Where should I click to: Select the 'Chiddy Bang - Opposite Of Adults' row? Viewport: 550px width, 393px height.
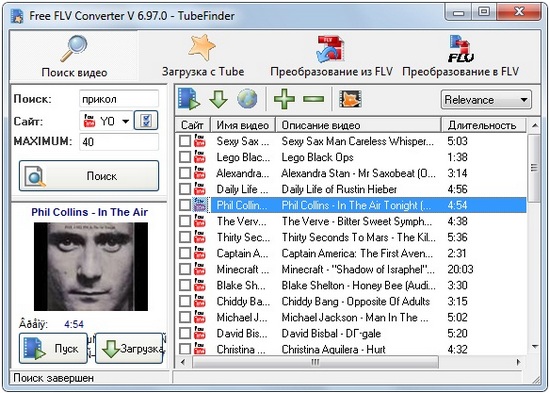(x=351, y=301)
